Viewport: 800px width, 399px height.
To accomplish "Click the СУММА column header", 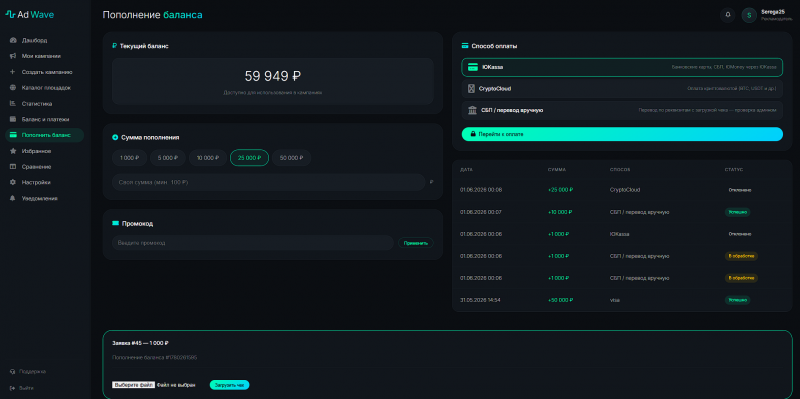I will (557, 169).
